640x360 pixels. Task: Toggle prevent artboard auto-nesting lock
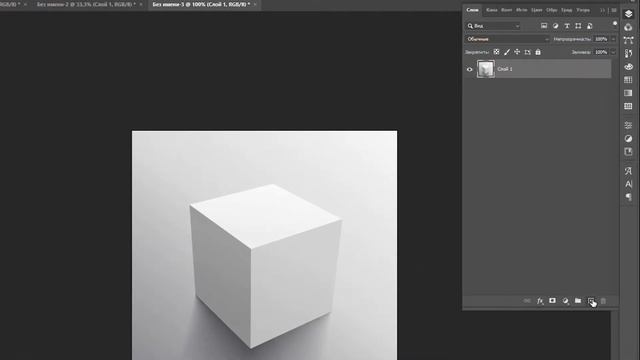(527, 52)
